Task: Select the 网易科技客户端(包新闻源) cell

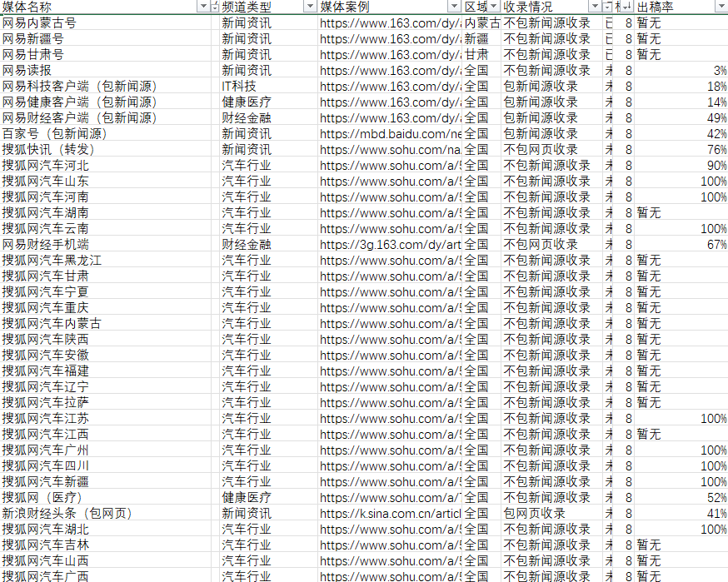Action: point(106,86)
